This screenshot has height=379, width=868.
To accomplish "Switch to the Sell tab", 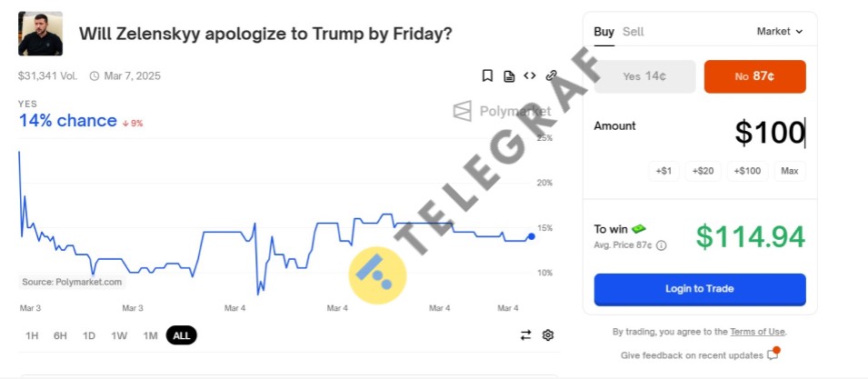I will tap(634, 31).
